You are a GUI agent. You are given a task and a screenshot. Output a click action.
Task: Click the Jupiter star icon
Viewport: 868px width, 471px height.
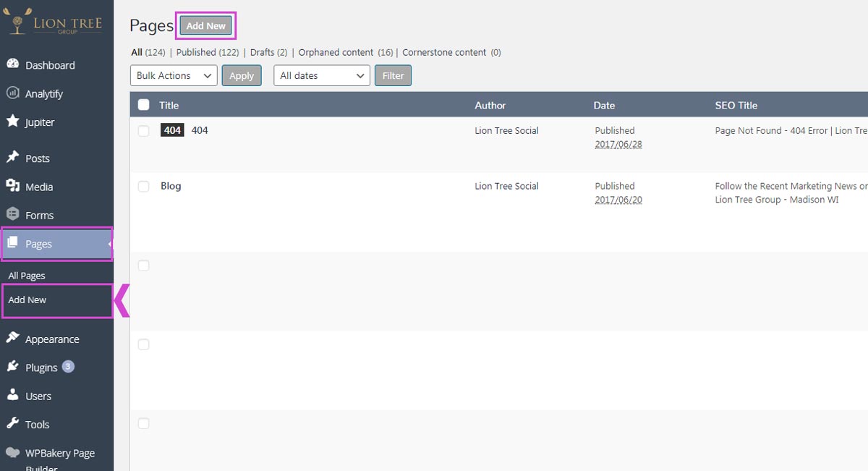point(12,122)
